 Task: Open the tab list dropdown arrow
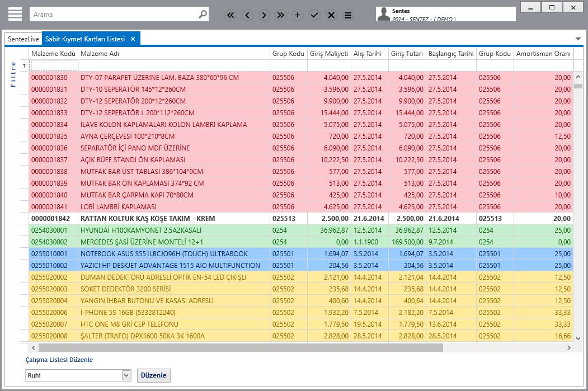pyautogui.click(x=578, y=39)
